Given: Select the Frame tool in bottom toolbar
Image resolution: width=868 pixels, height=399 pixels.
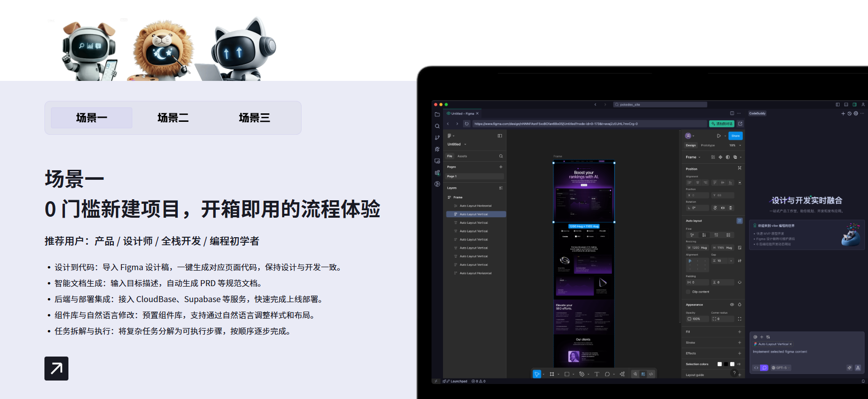Looking at the screenshot, I should tap(552, 374).
